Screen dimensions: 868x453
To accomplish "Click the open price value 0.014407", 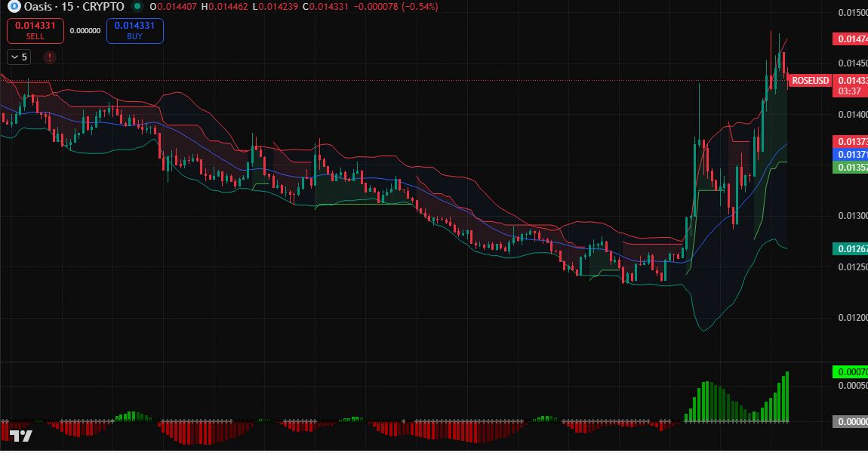I will click(179, 8).
